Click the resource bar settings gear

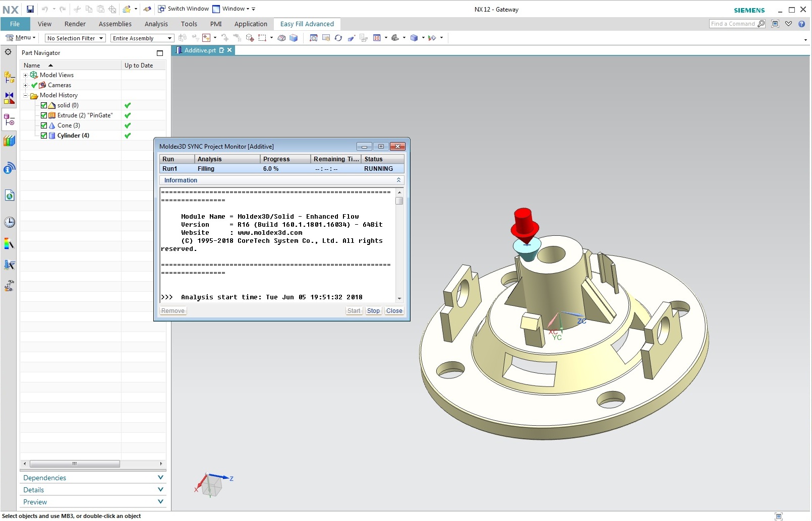click(8, 52)
